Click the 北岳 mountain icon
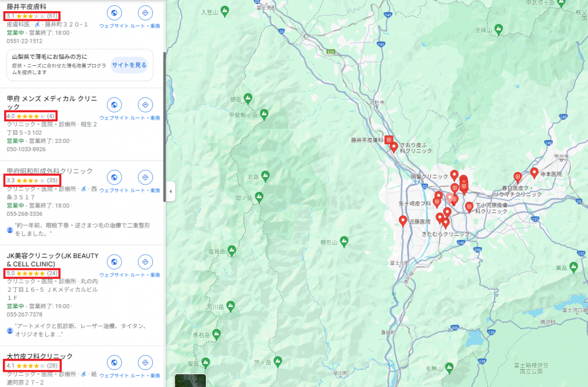The image size is (588, 387). [266, 176]
